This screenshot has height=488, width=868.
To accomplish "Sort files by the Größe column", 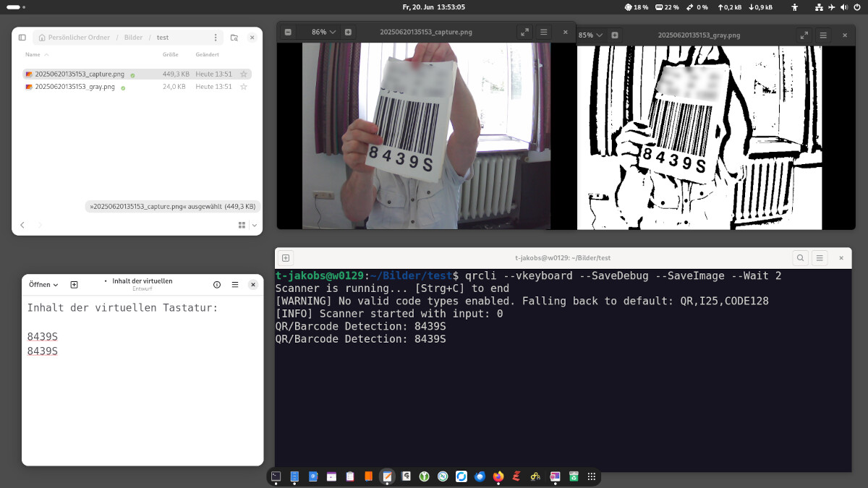I will (171, 55).
